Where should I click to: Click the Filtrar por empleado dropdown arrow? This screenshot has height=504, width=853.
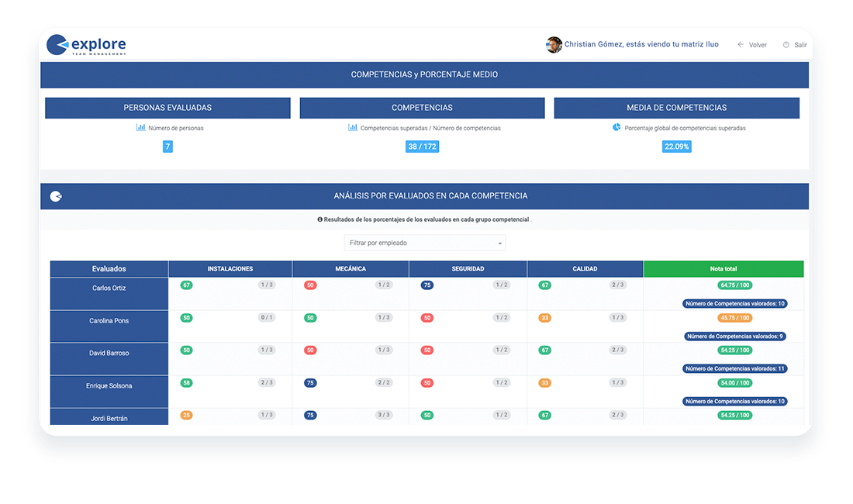pyautogui.click(x=500, y=243)
